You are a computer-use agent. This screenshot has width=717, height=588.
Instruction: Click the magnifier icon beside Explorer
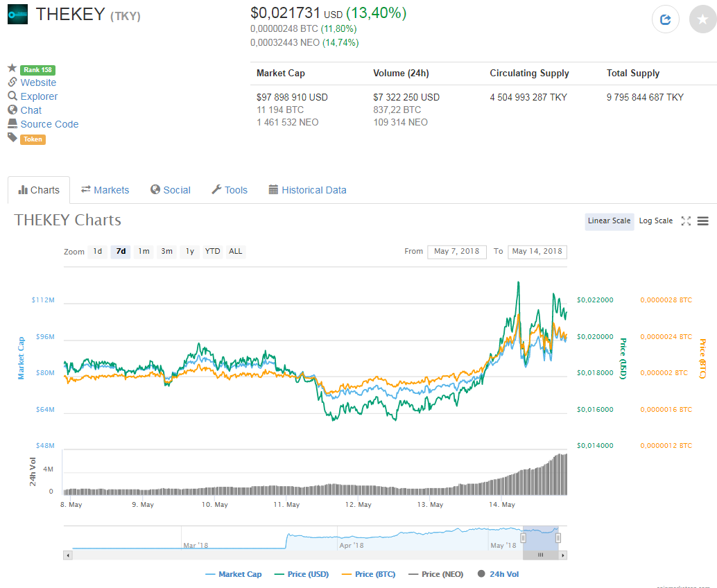click(12, 96)
